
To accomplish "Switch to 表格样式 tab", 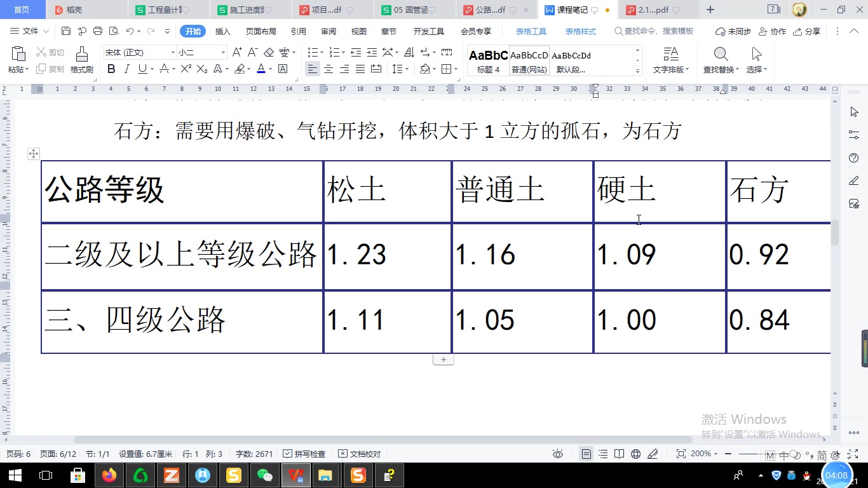I will pos(581,31).
